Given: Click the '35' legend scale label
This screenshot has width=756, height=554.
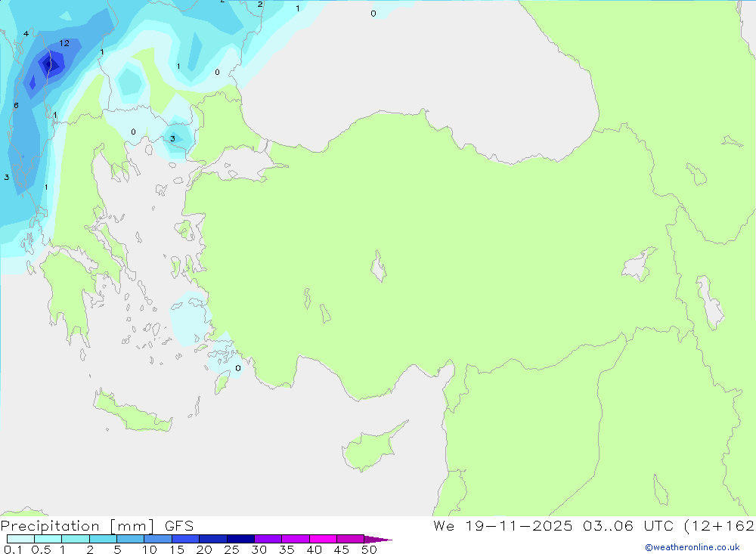Looking at the screenshot, I should point(287,549).
